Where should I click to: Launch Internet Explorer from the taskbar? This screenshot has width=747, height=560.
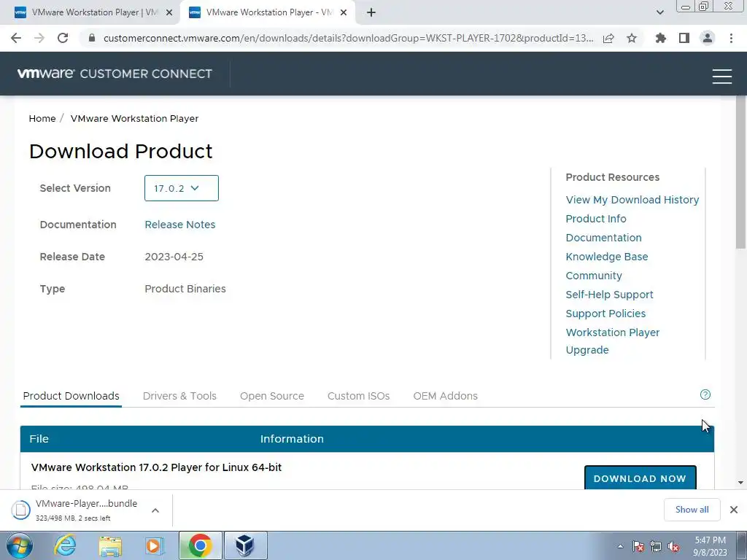[65, 545]
